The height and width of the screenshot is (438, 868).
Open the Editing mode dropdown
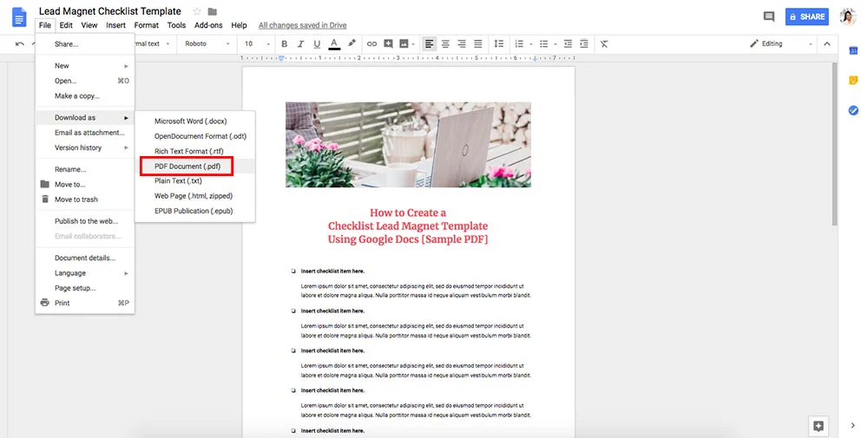782,43
